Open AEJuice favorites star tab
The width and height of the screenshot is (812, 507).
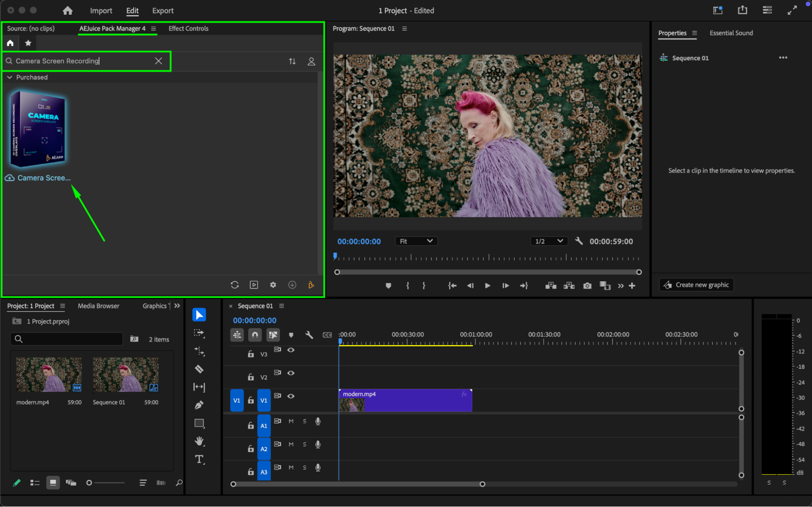point(28,43)
